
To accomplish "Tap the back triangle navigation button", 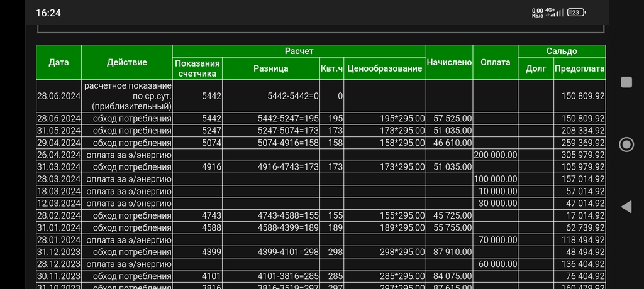I will [x=626, y=207].
